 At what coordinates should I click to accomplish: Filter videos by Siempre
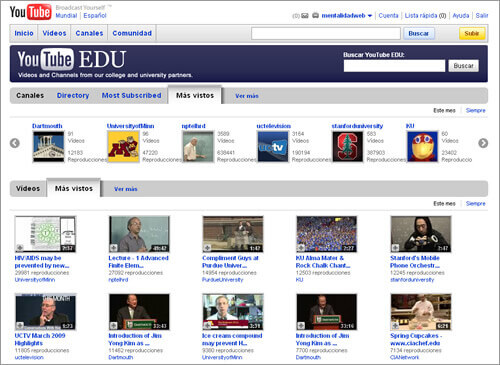476,203
